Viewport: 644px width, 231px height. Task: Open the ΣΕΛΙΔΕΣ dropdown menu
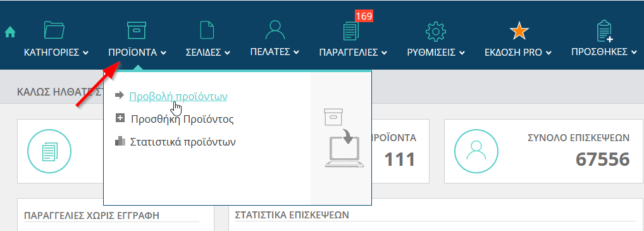(x=208, y=53)
